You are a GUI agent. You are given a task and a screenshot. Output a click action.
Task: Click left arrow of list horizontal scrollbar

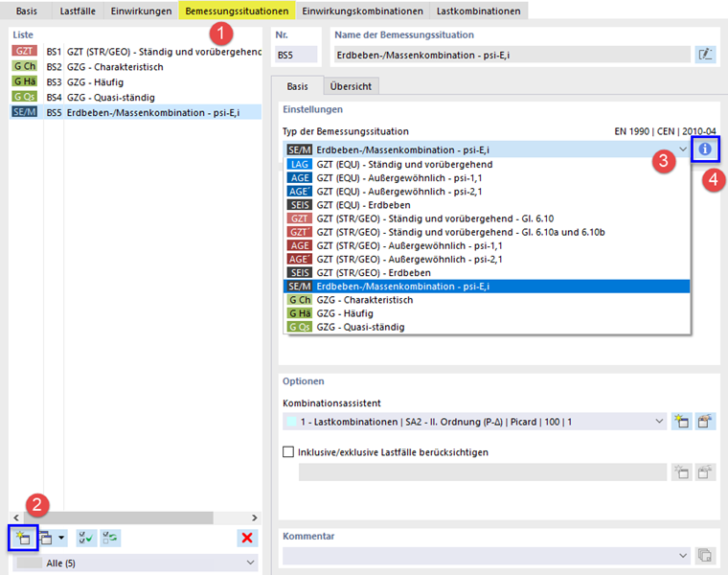click(x=16, y=517)
